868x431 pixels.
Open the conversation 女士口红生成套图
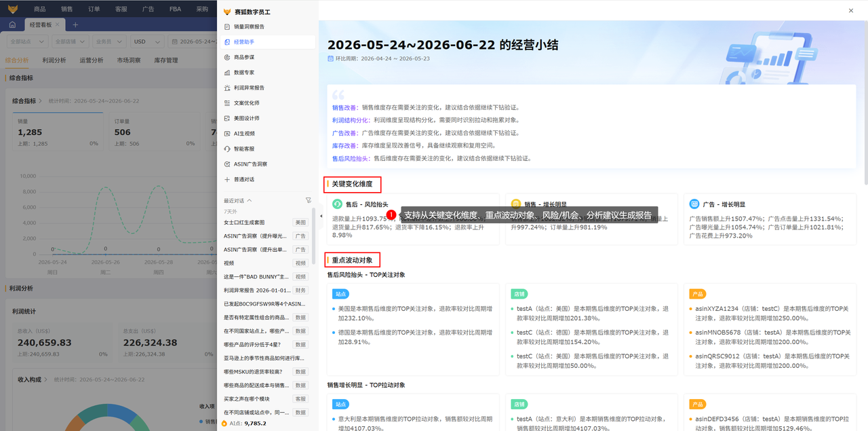(x=244, y=223)
